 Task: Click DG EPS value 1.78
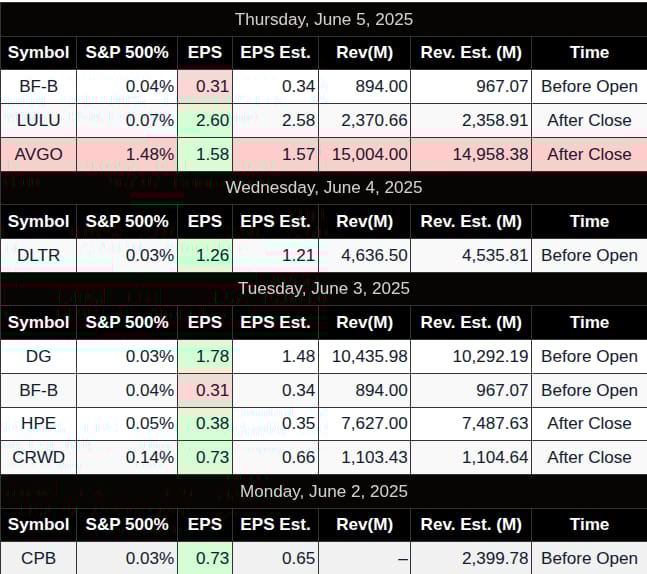(x=213, y=356)
